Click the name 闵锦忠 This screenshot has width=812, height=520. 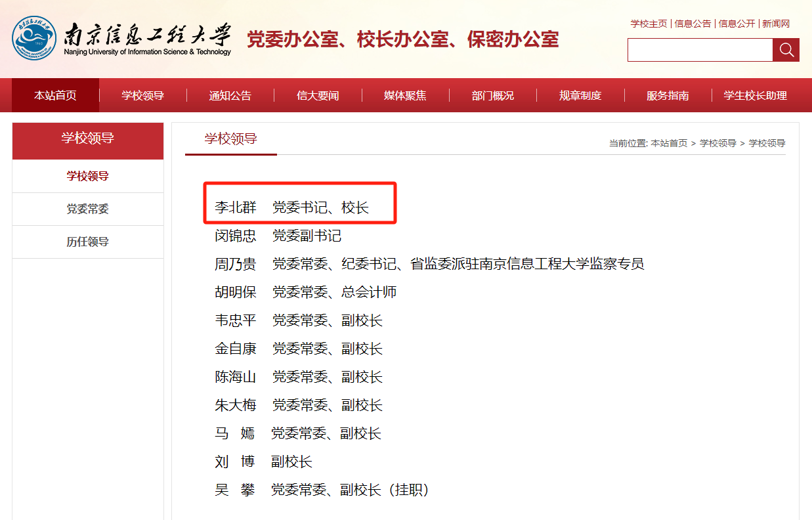click(x=236, y=236)
